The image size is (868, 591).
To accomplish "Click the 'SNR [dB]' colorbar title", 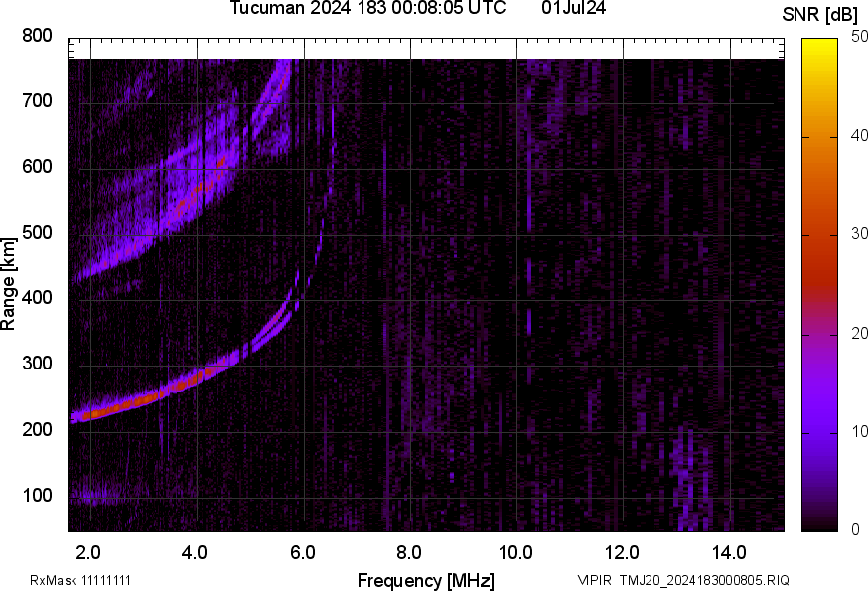I will click(820, 14).
